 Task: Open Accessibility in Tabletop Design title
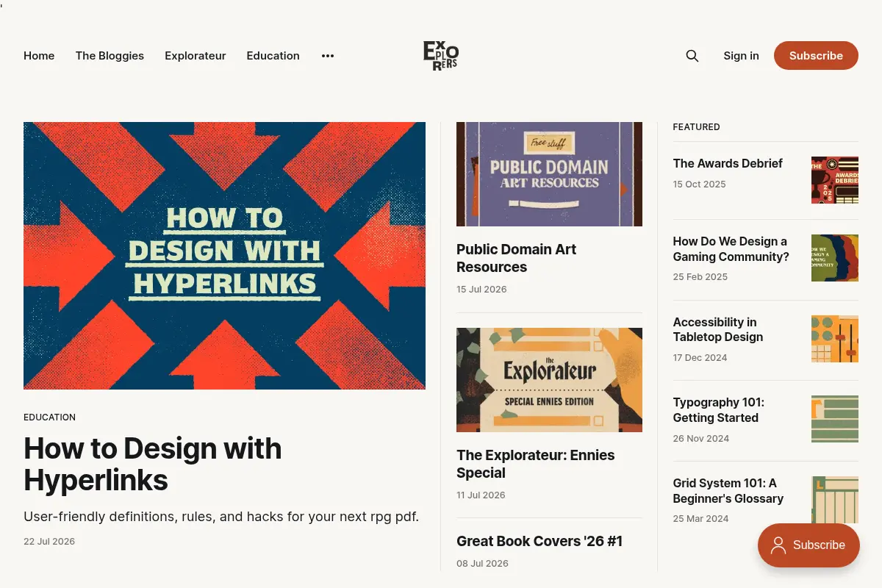click(718, 329)
